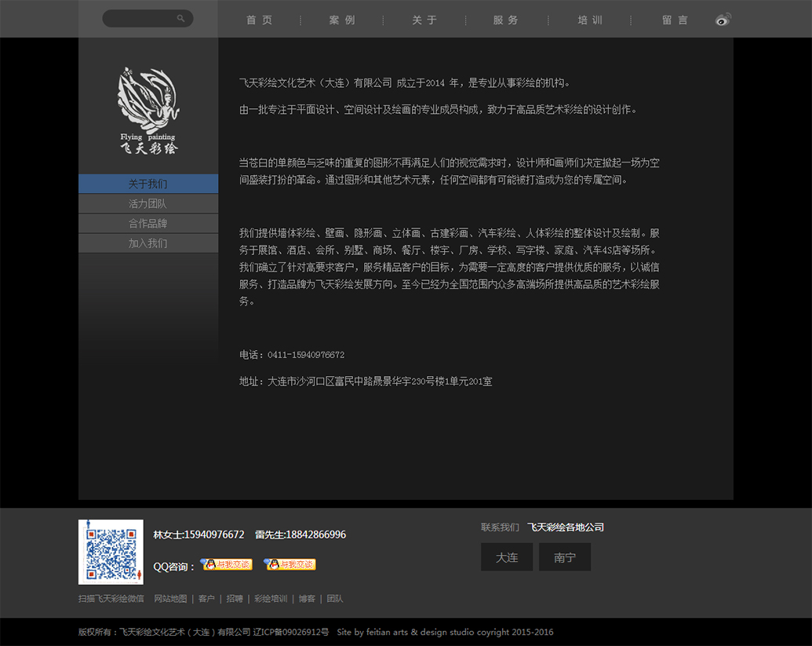Screen dimensions: 812x646
Task: Open 留言 in the top navigation
Action: [x=675, y=20]
